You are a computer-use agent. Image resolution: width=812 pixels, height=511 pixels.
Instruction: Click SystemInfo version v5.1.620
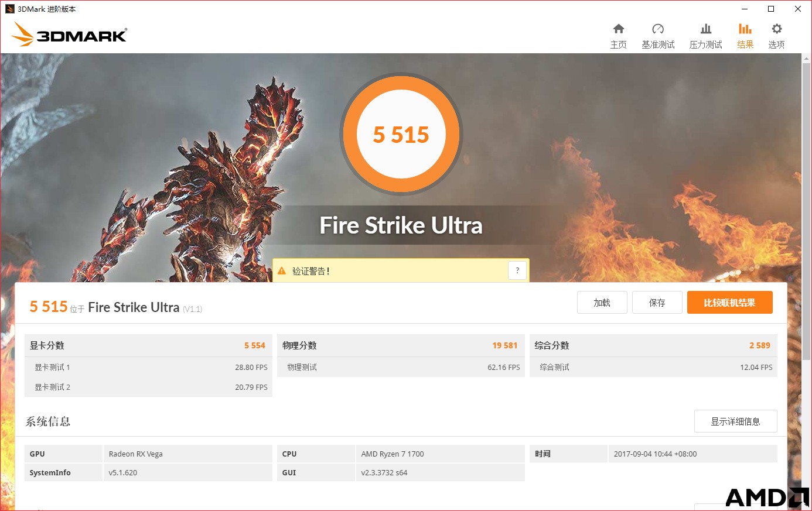click(x=123, y=472)
